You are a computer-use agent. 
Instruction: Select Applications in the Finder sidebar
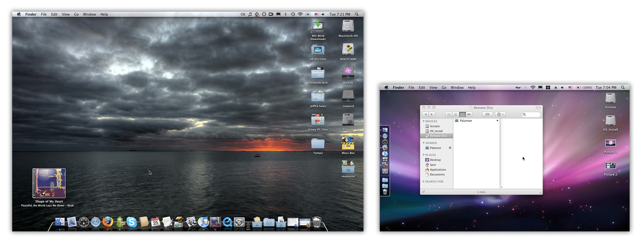[x=437, y=170]
